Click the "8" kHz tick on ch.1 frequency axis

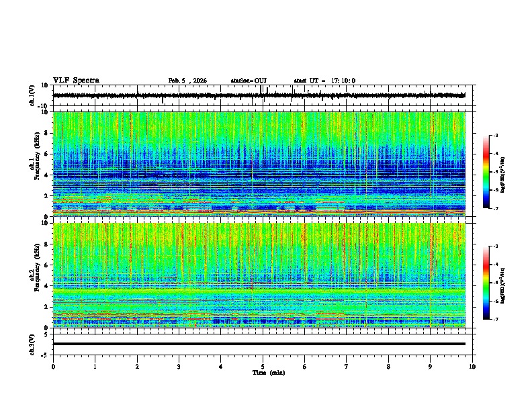tap(46, 133)
